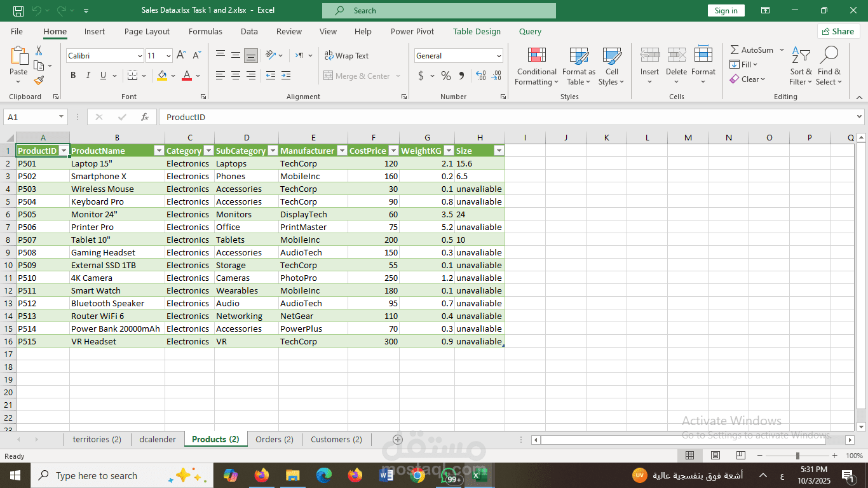This screenshot has height=488, width=868.
Task: Click the Save icon in title bar
Action: click(x=18, y=11)
